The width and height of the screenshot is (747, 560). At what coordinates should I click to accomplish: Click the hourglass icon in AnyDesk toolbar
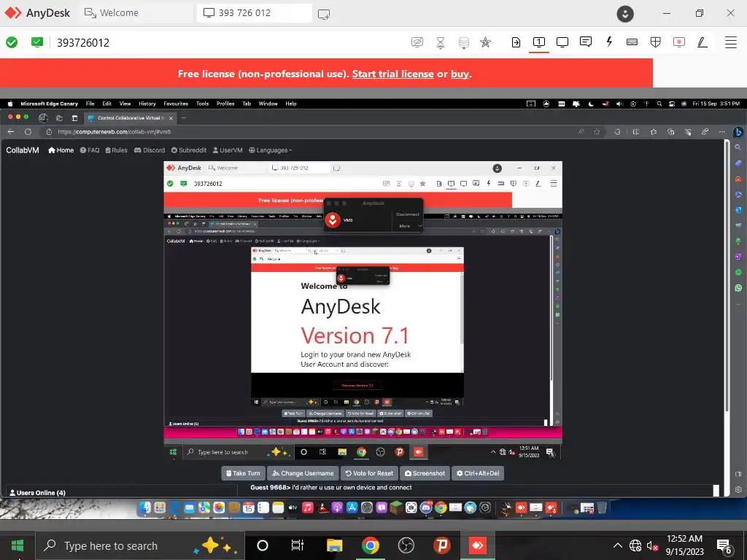tap(440, 43)
